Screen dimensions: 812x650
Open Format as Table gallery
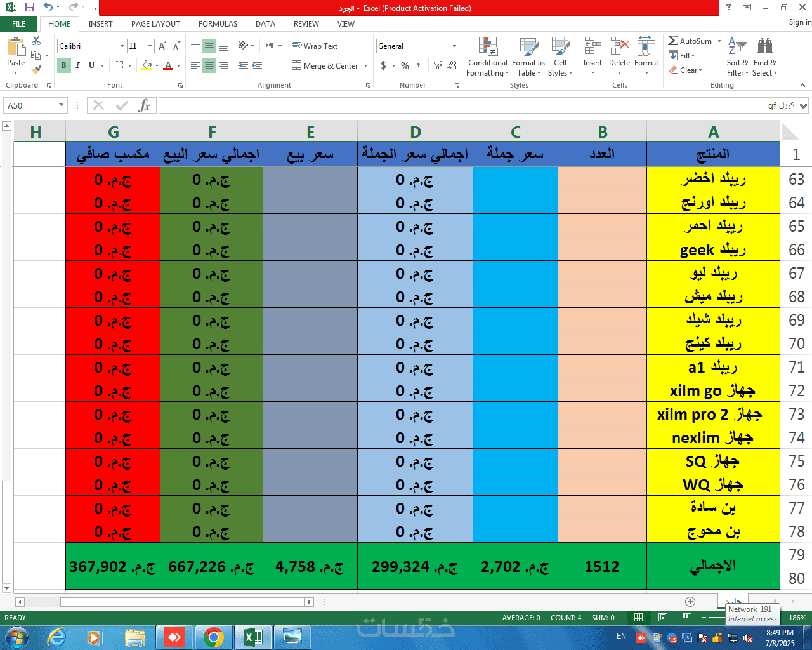(528, 57)
